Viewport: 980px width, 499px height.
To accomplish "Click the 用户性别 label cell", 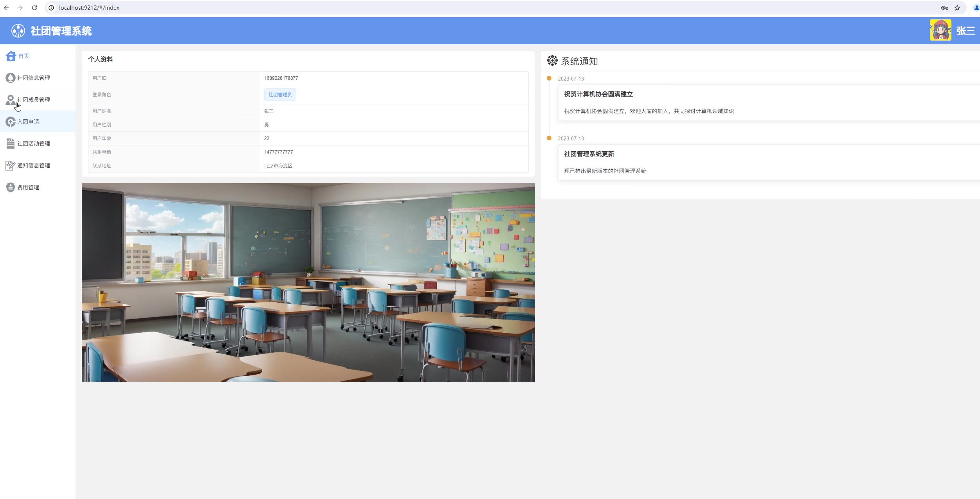I will tap(174, 125).
